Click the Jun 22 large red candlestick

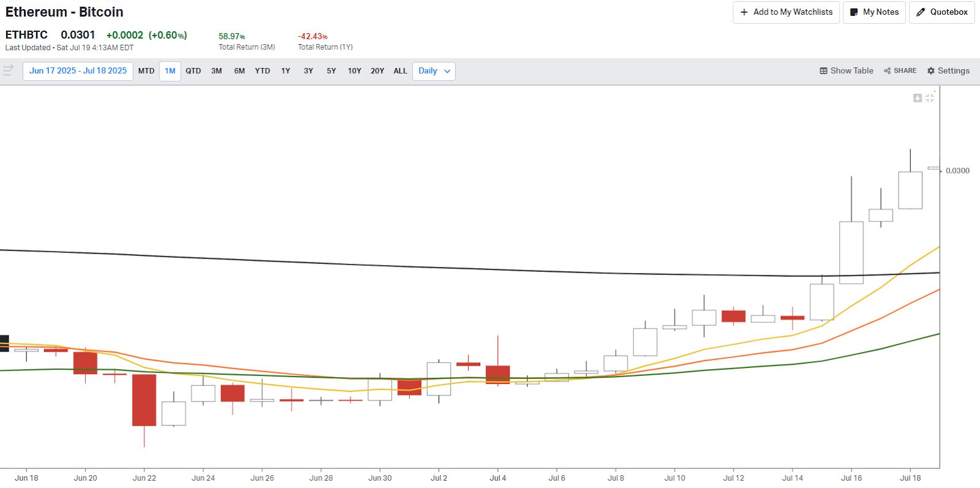click(145, 400)
